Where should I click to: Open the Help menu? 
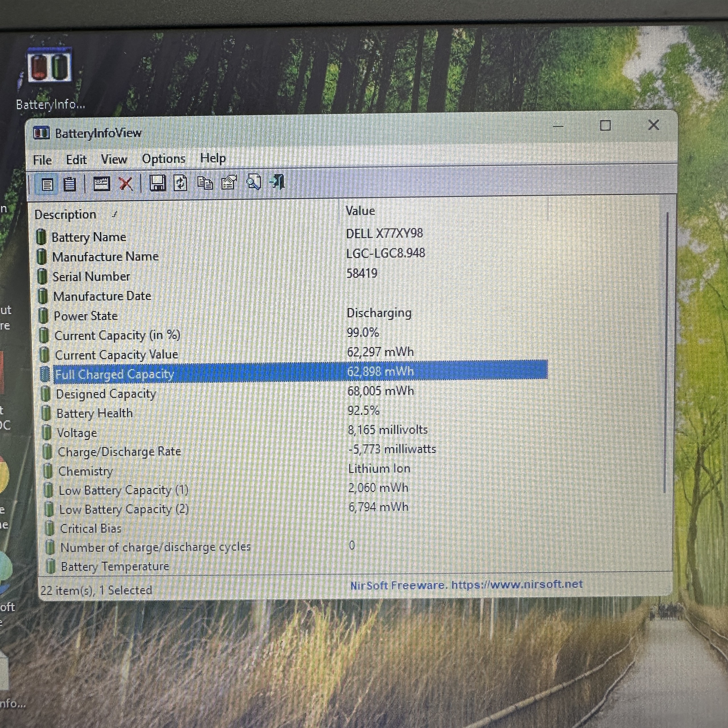tap(213, 158)
